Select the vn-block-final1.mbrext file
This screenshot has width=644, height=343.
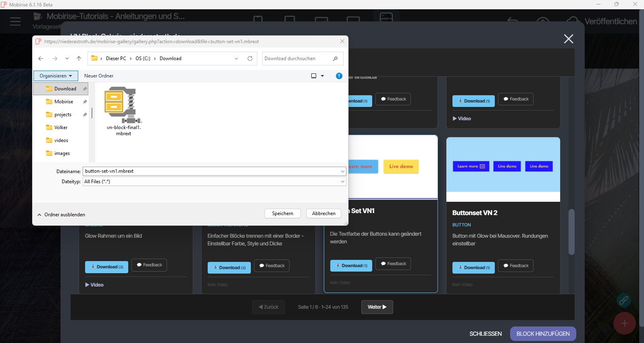click(123, 111)
